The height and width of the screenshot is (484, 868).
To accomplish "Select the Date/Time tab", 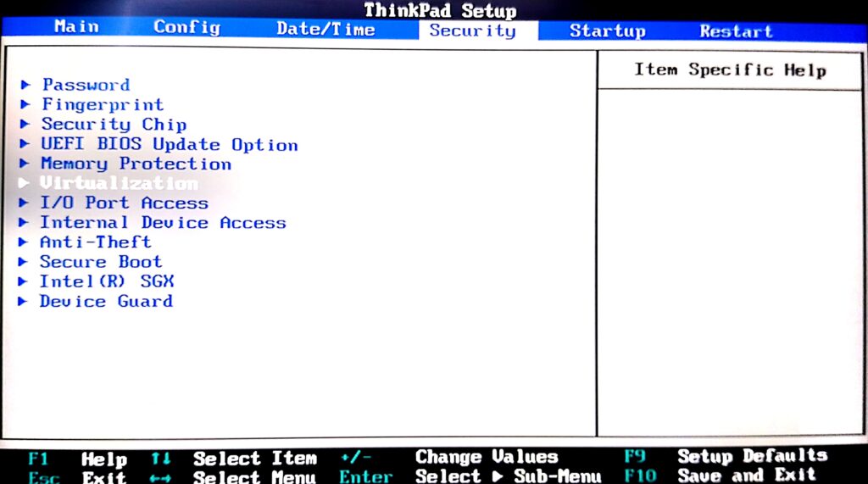I will coord(325,29).
